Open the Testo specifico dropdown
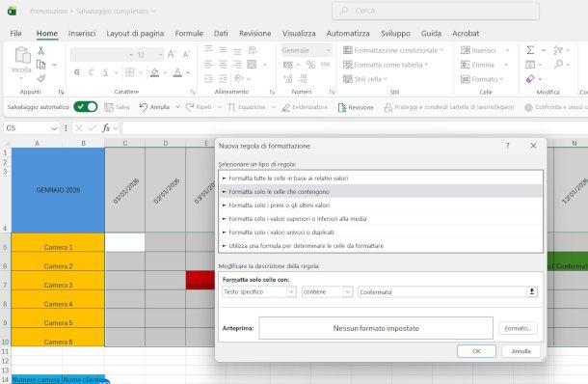This screenshot has height=384, width=588. point(291,291)
